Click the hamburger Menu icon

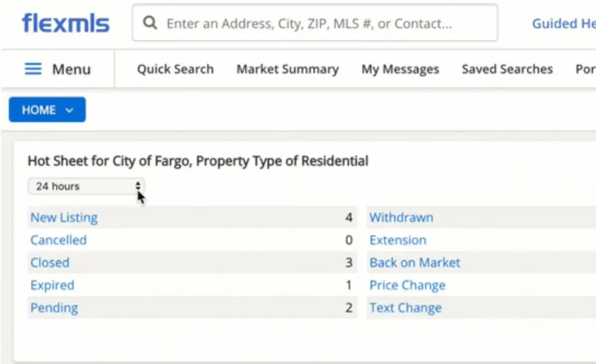[33, 69]
